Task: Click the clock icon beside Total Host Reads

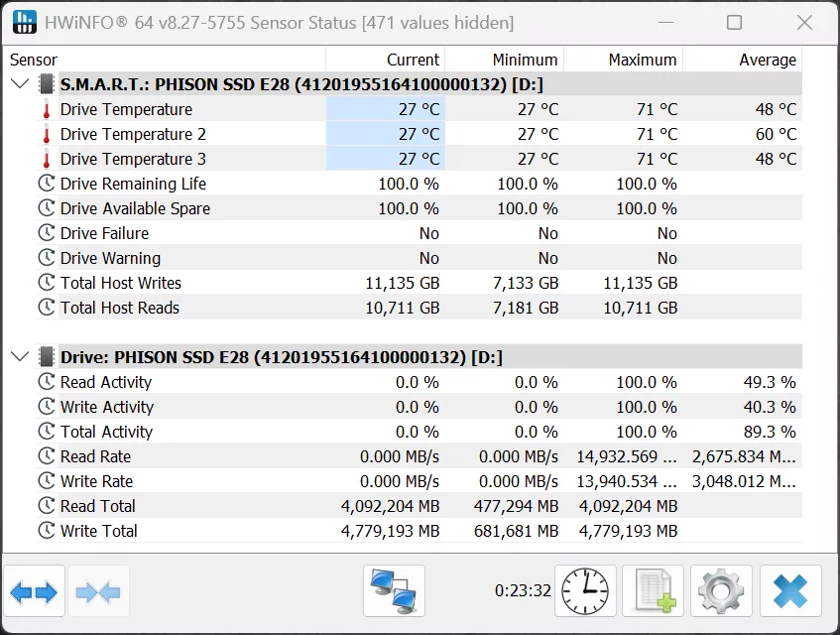Action: tap(47, 307)
